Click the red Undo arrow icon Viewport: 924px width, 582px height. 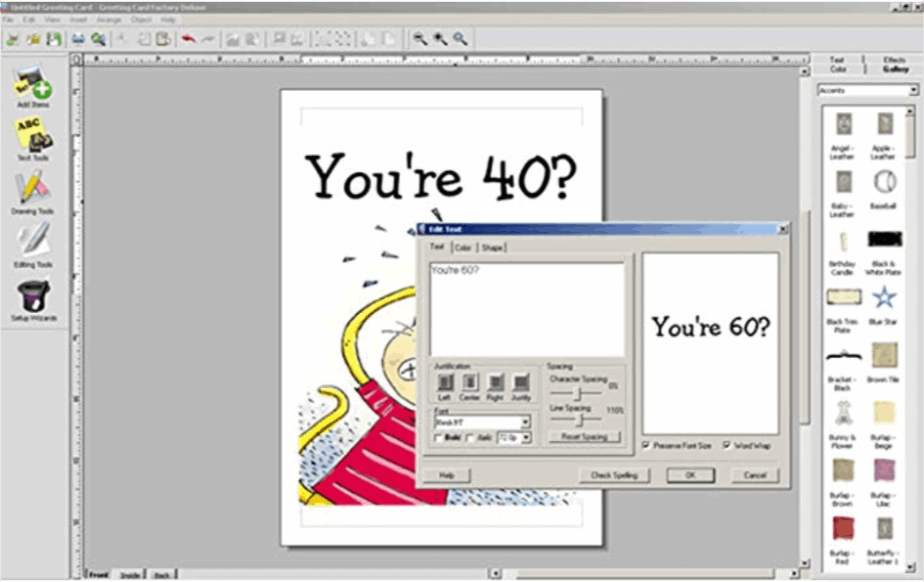(x=189, y=39)
